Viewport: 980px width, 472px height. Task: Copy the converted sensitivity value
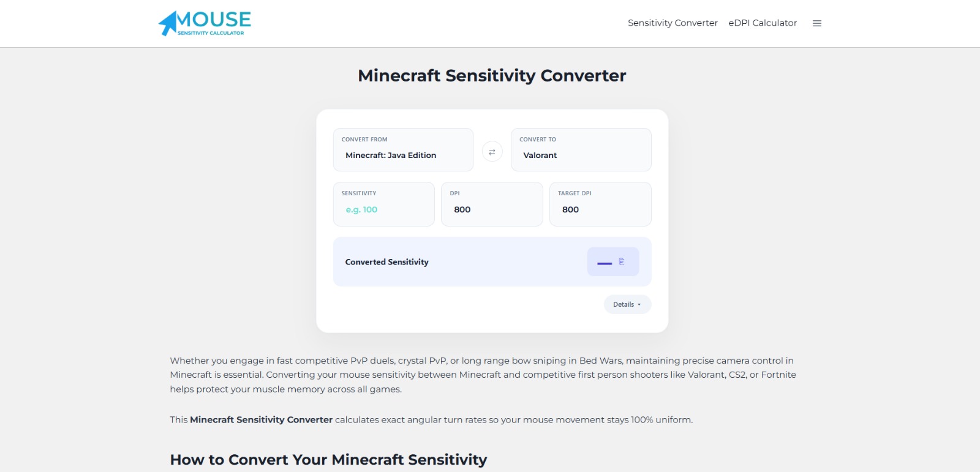(622, 261)
